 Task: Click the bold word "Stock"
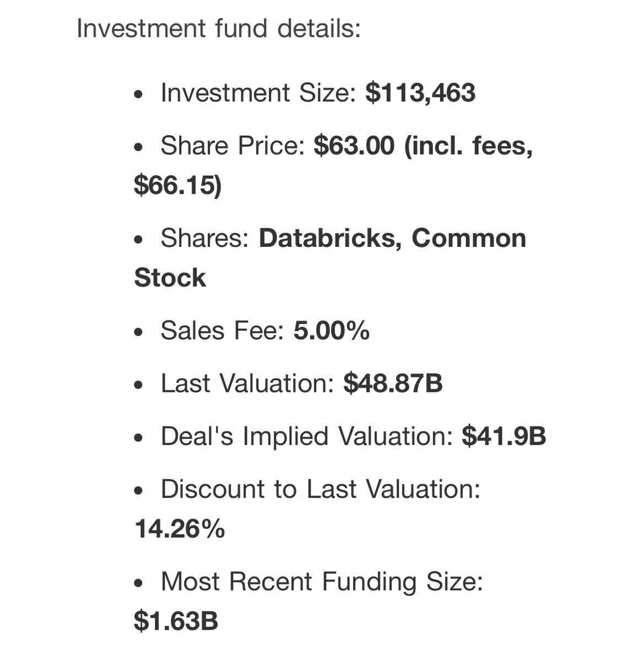tap(170, 278)
